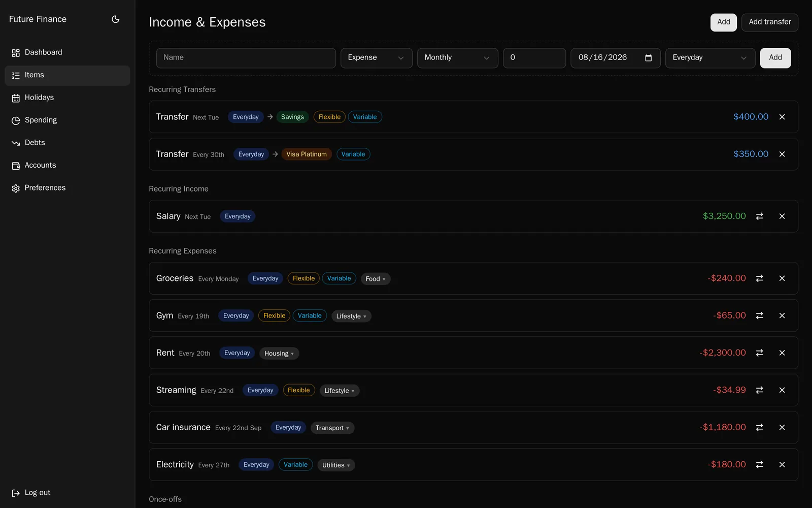Remove the Streaming expense

click(x=782, y=390)
